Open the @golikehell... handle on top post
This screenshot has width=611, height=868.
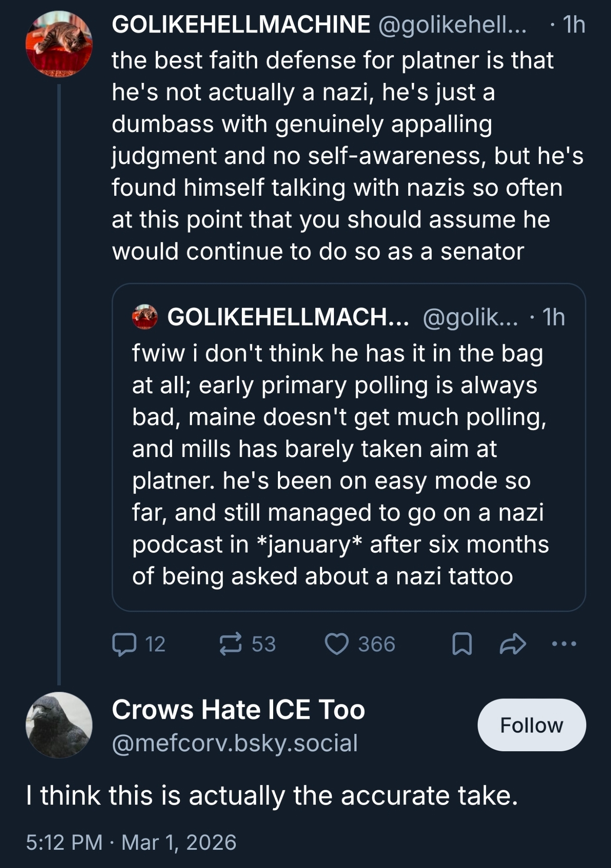click(452, 25)
